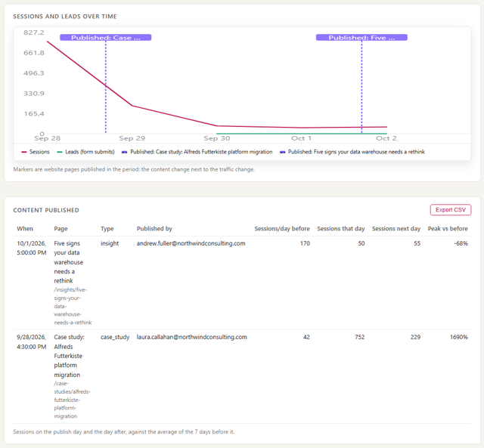The width and height of the screenshot is (484, 448).
Task: Click laura.callahan@northwindconsulting.com email
Action: (x=191, y=337)
